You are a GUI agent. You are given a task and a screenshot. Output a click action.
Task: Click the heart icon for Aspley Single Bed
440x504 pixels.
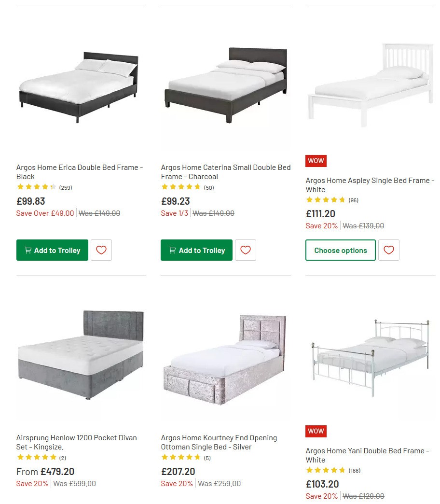click(389, 250)
